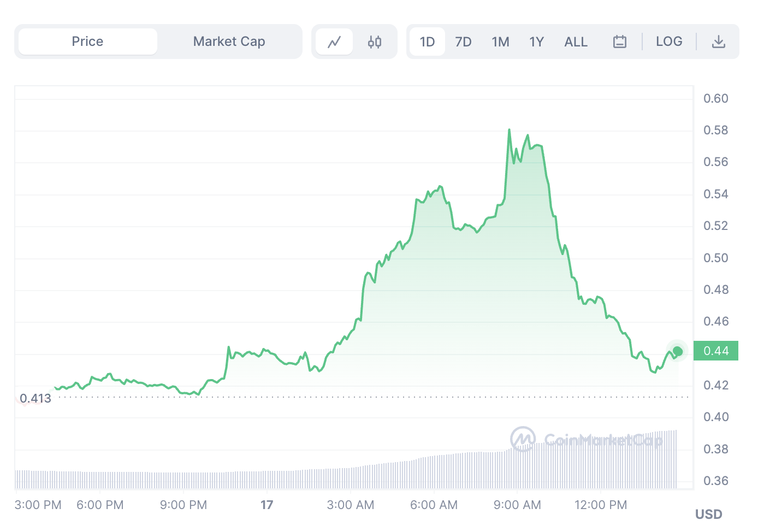Click the 9:00 AM x-axis label
758x532 pixels.
pos(517,505)
